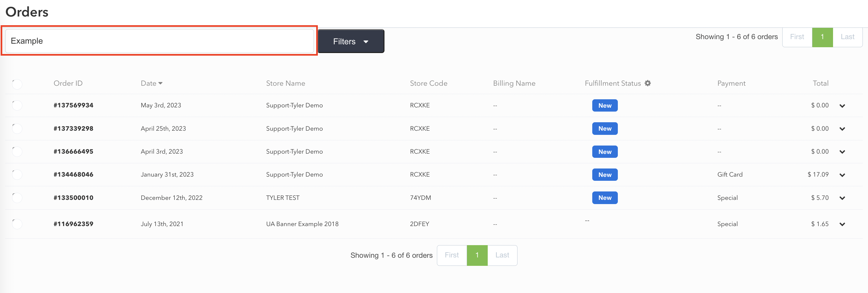Expand order #116962359 details chevron
The height and width of the screenshot is (293, 868).
(x=842, y=224)
